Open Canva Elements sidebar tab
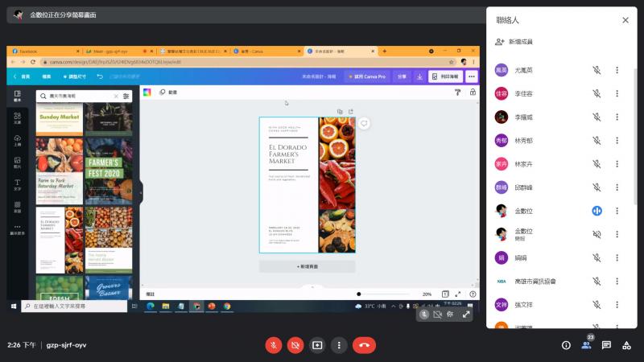Image resolution: width=644 pixels, height=362 pixels. pos(17,118)
